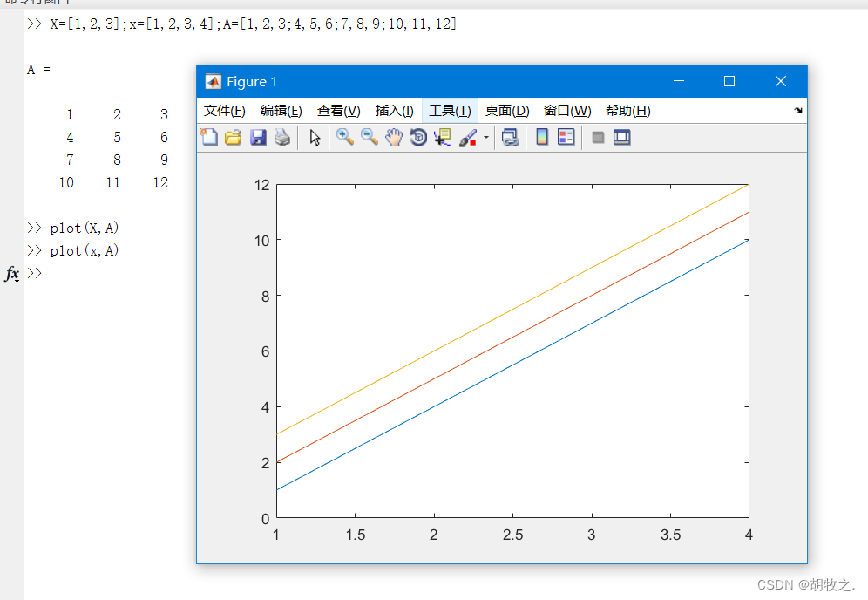This screenshot has width=868, height=600.
Task: Click the Show Plot Tools icon
Action: click(x=622, y=137)
